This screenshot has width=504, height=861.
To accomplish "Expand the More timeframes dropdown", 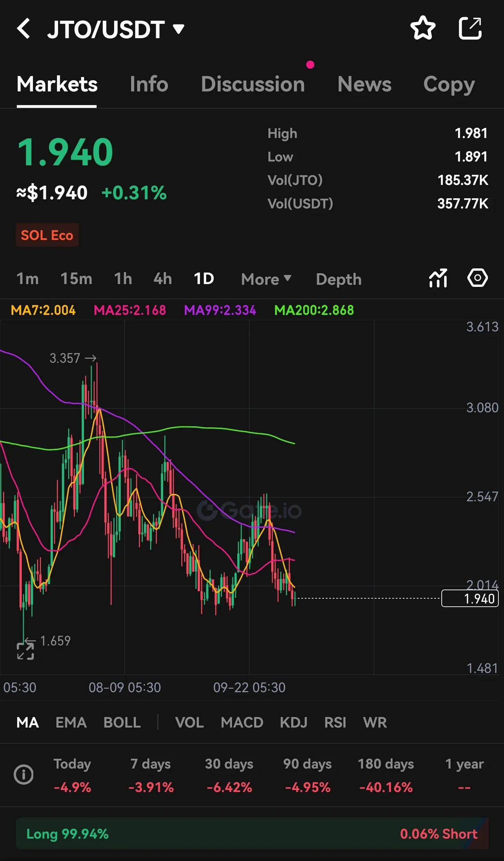I will coord(266,279).
